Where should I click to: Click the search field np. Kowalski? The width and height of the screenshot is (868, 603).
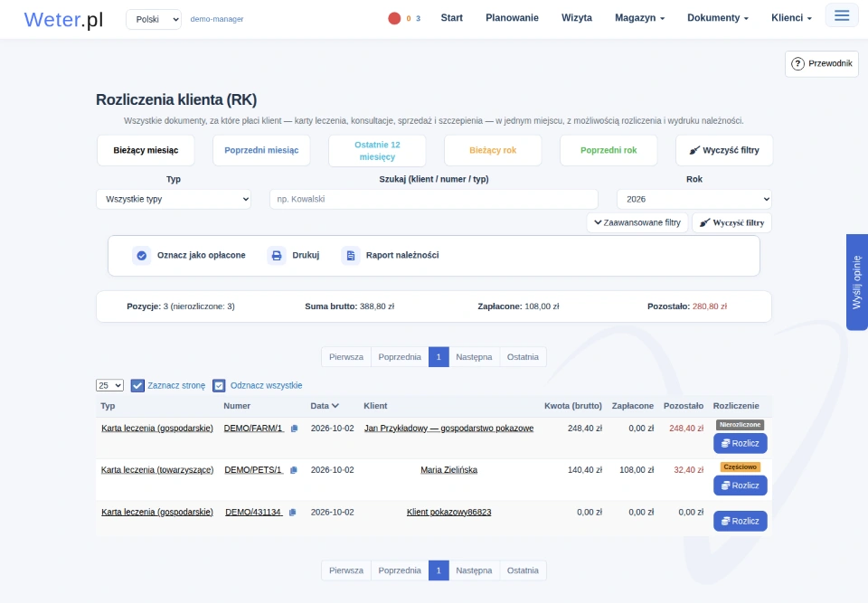[x=433, y=199]
